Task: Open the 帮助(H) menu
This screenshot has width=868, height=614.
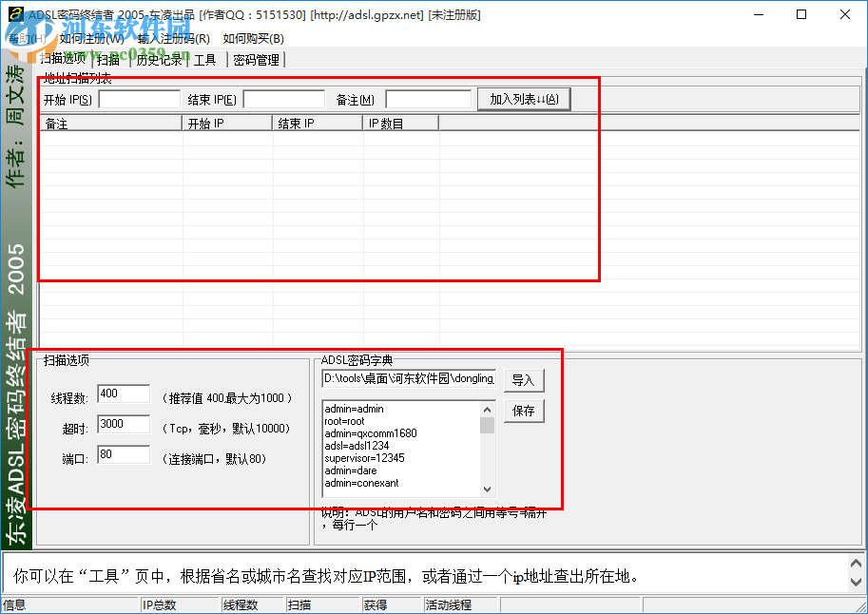Action: 29,39
